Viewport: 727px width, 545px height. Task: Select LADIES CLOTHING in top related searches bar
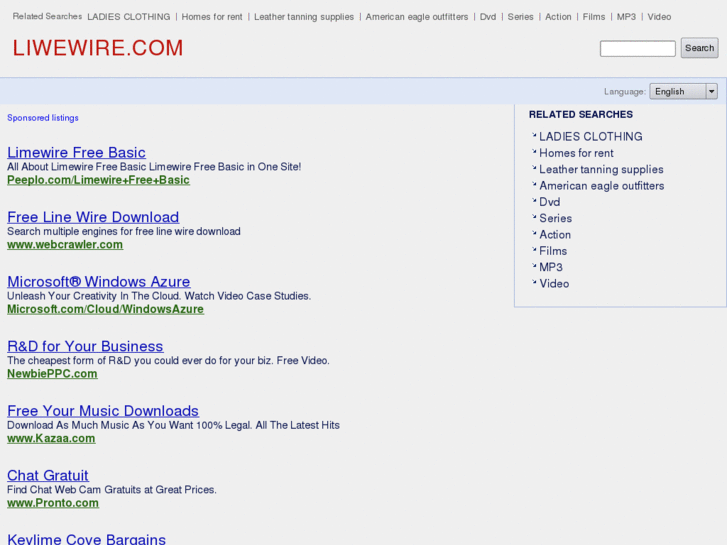(129, 17)
